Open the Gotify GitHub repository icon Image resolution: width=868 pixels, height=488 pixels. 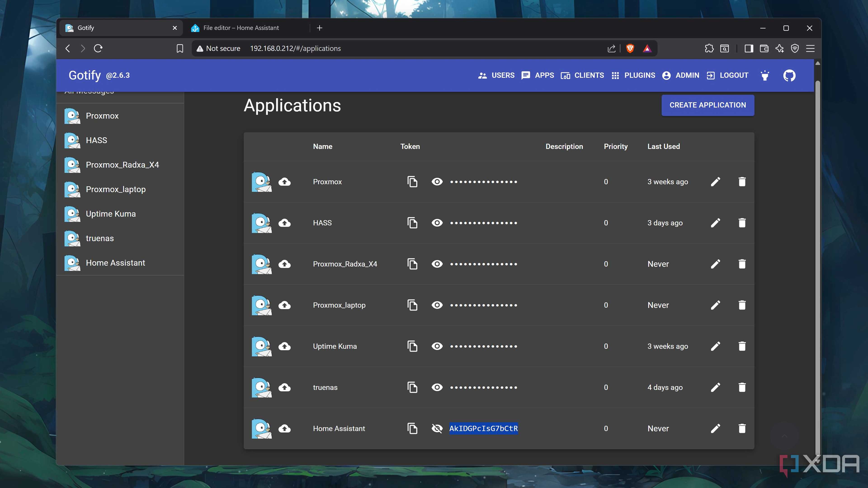coord(789,75)
